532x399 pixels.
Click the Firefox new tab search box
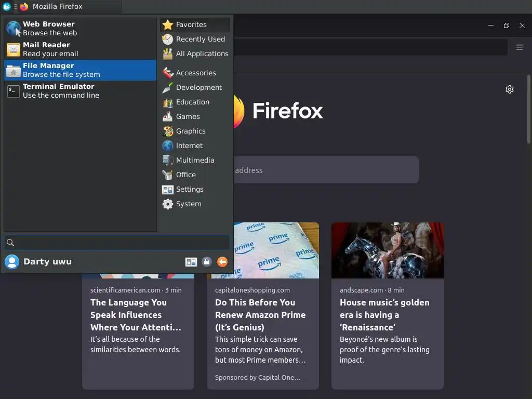(326, 170)
